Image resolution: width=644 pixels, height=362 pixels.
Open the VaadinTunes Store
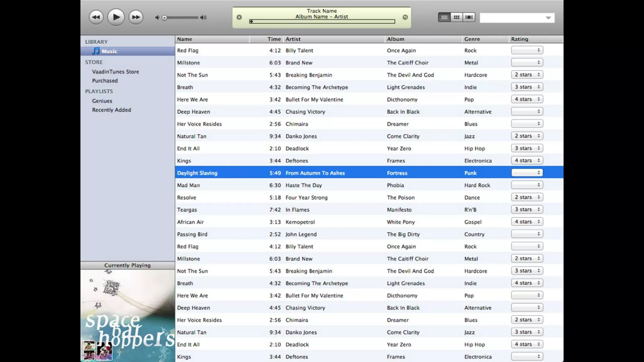pos(115,72)
